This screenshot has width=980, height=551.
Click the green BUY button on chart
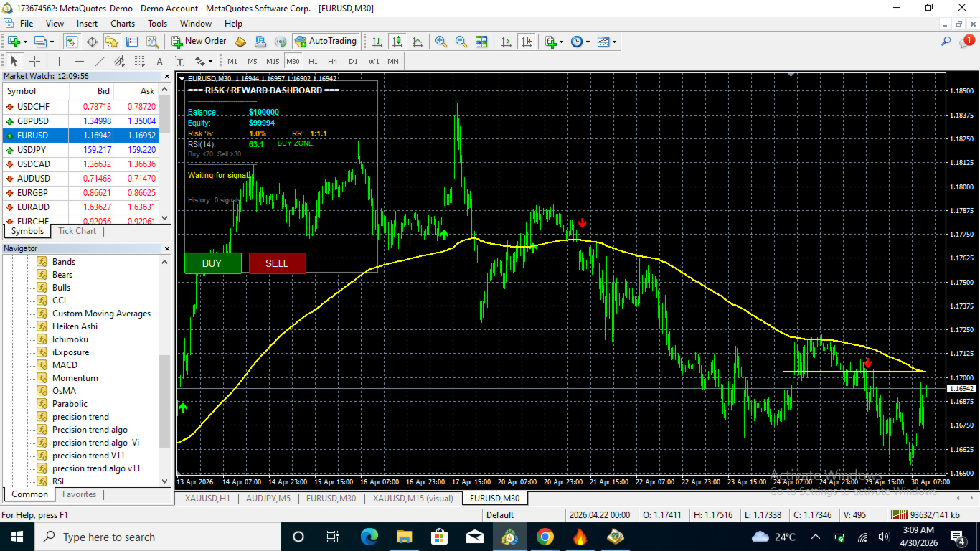point(213,263)
